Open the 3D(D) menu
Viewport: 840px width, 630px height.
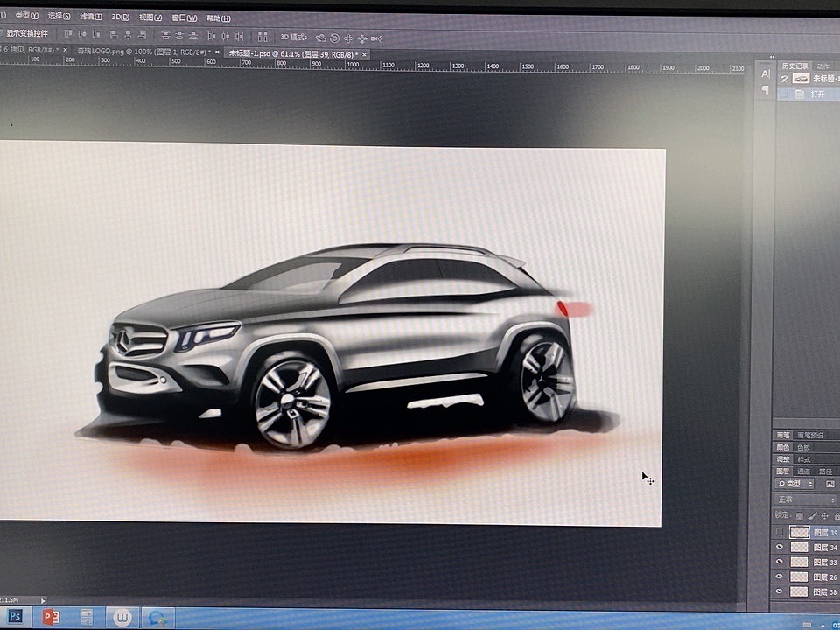pyautogui.click(x=121, y=17)
